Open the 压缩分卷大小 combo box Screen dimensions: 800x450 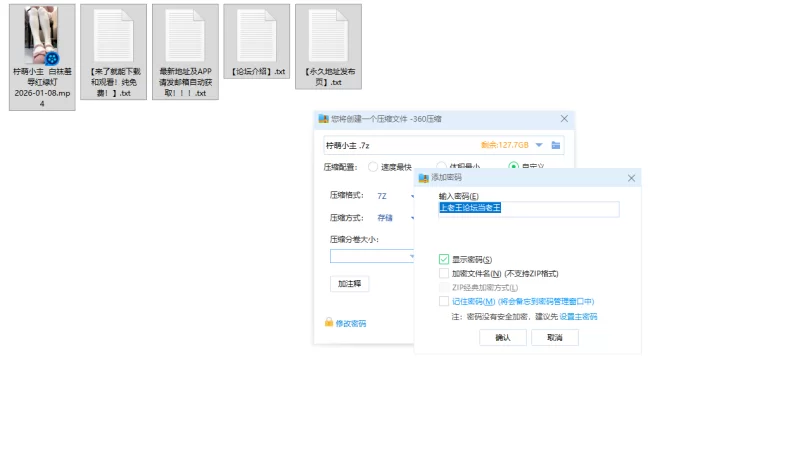tap(372, 256)
